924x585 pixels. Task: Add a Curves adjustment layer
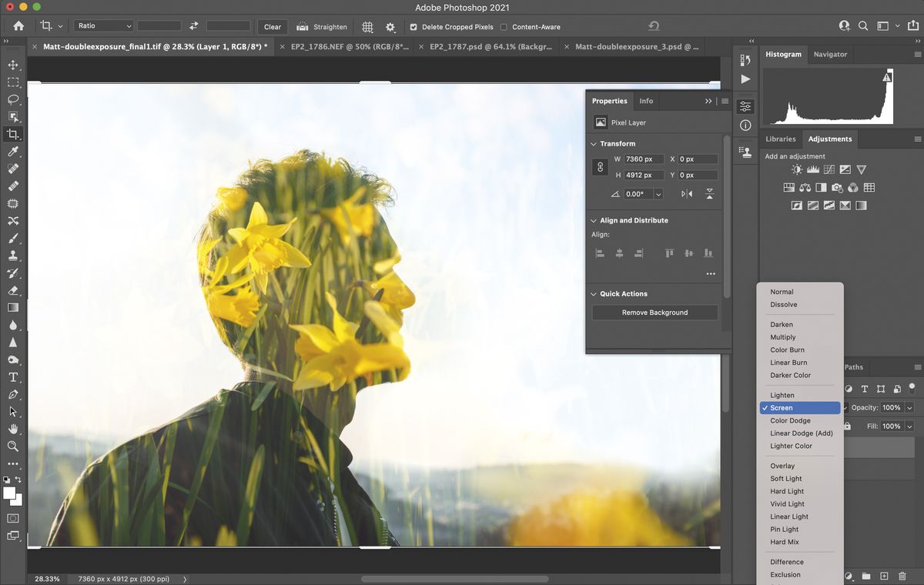point(829,169)
